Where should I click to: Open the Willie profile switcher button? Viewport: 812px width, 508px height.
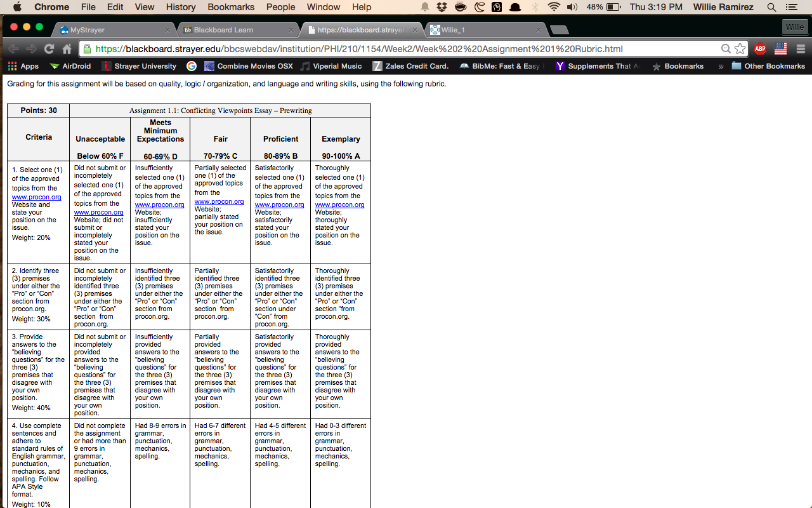pos(795,27)
